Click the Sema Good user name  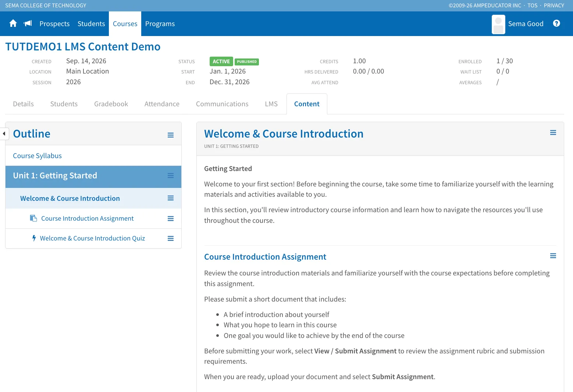pos(526,24)
